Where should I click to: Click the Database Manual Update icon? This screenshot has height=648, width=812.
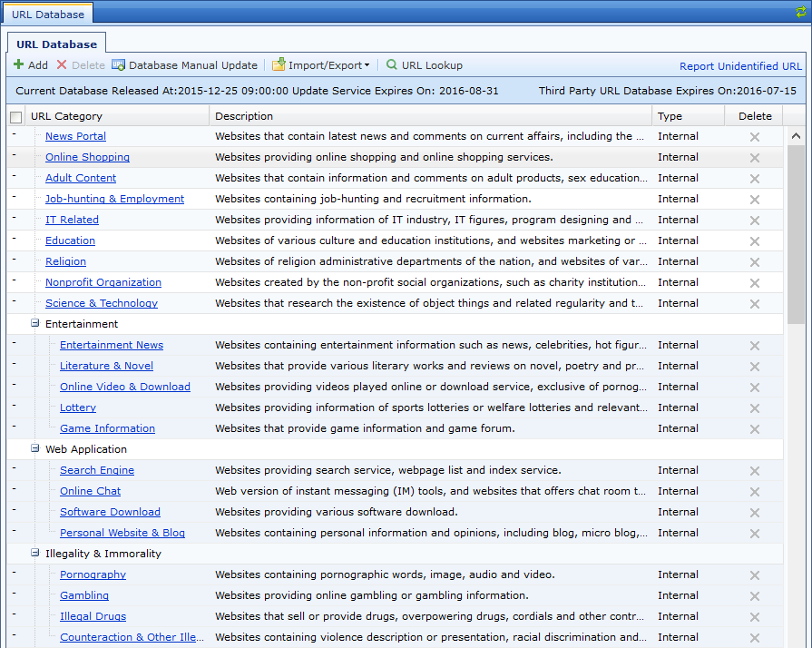118,64
